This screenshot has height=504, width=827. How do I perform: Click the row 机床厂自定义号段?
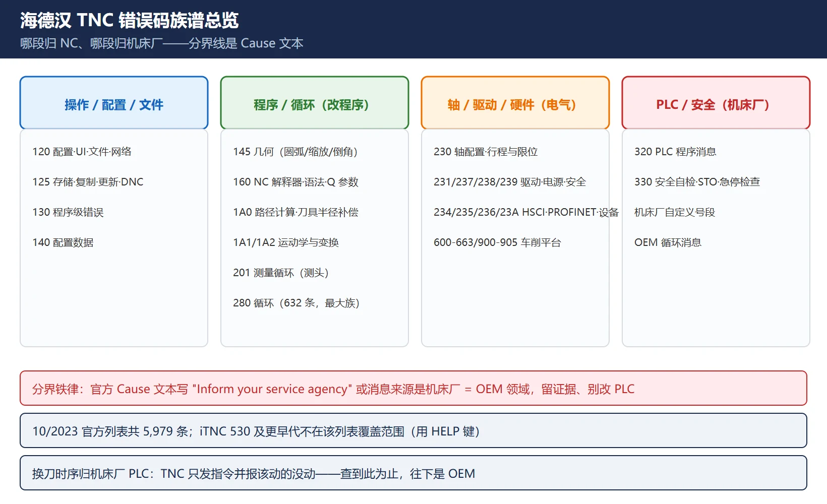(675, 212)
